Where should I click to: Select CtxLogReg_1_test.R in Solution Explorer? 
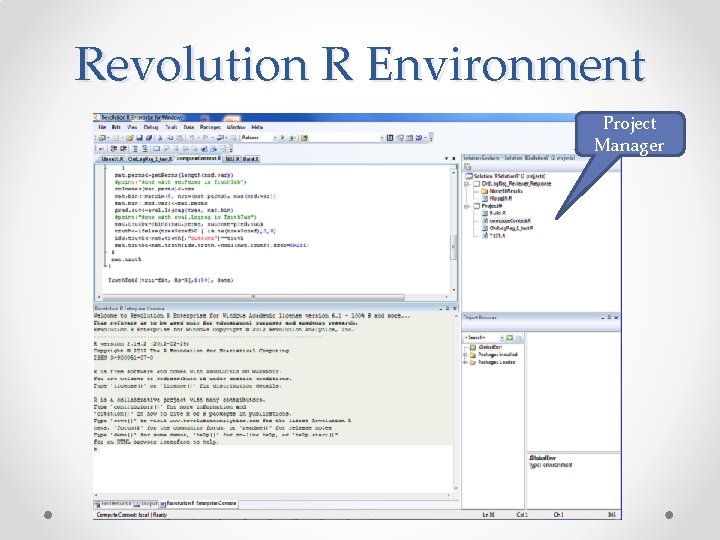point(511,228)
